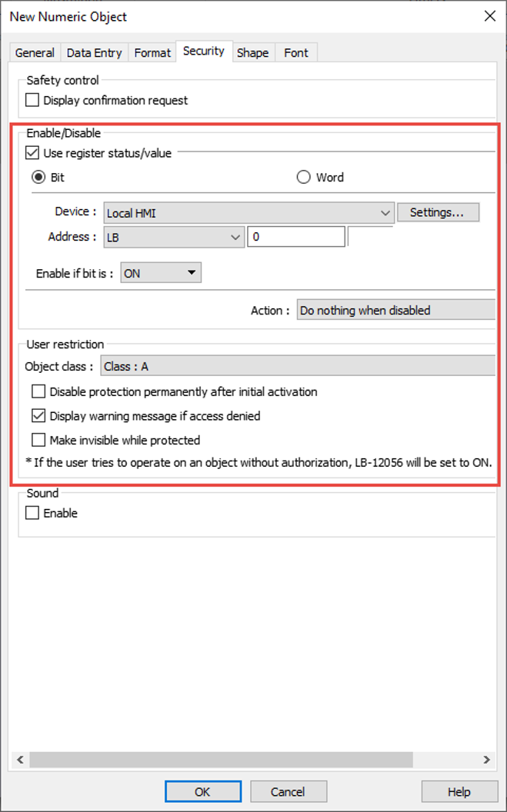Select the Word radio button
The height and width of the screenshot is (812, 507).
303,178
